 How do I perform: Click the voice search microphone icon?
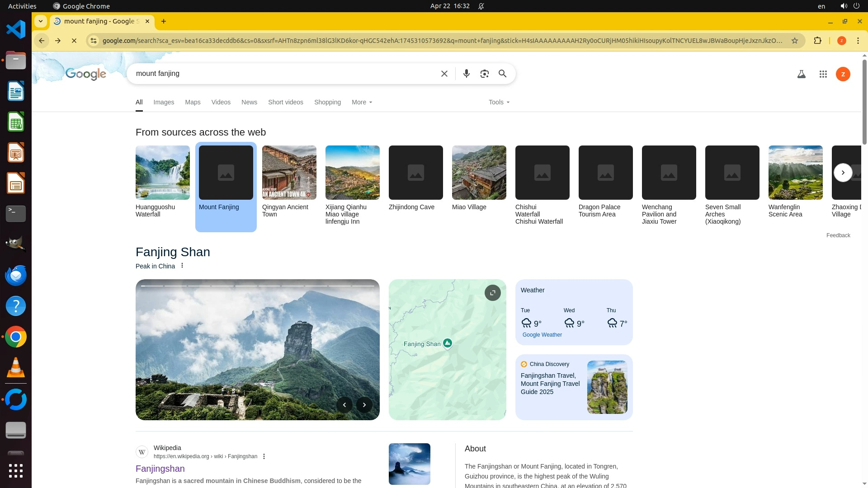466,74
